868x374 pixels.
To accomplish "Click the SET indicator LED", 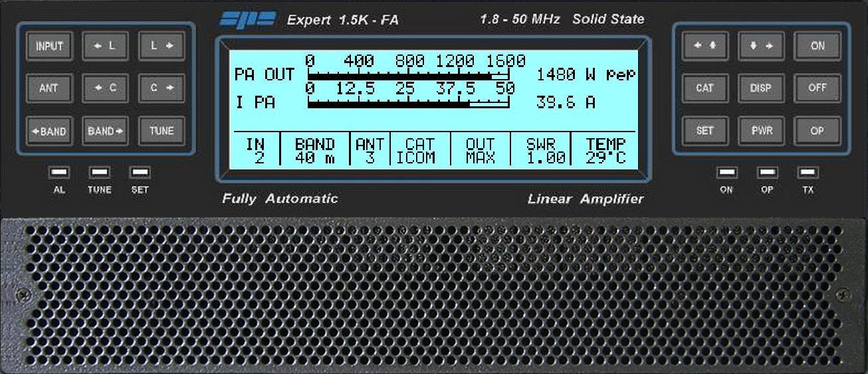I will click(x=140, y=173).
